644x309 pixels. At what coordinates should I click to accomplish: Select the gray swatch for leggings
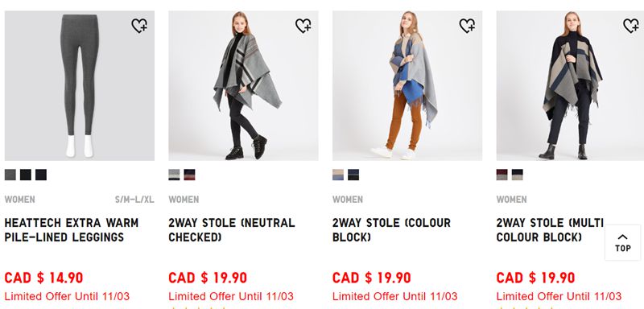pos(10,175)
